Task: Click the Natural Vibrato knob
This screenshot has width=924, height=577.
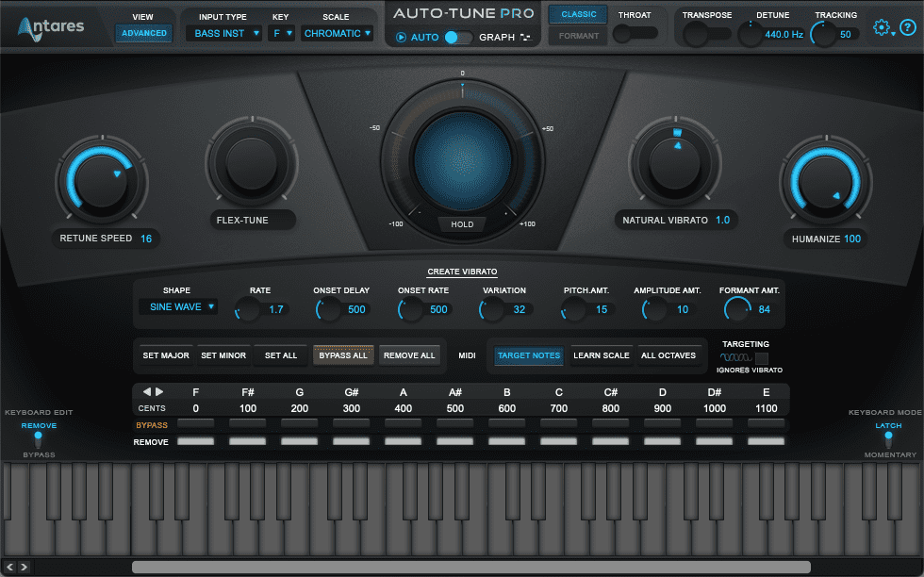Action: pyautogui.click(x=675, y=161)
